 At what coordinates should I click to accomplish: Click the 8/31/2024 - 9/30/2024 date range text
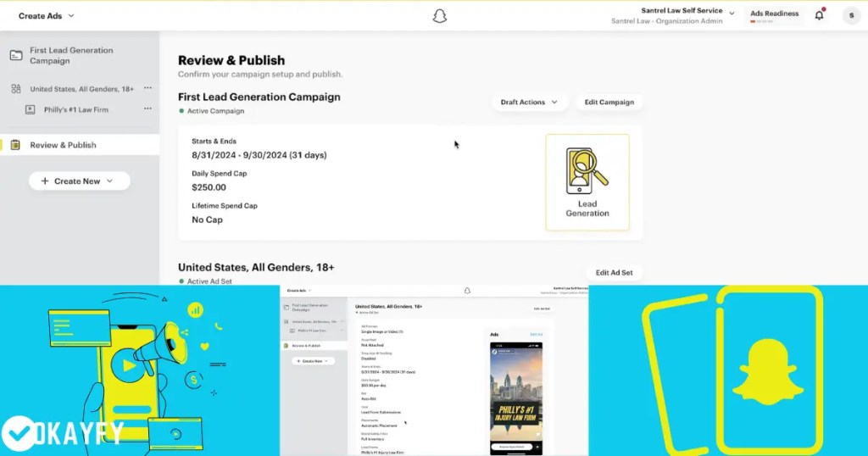click(259, 155)
